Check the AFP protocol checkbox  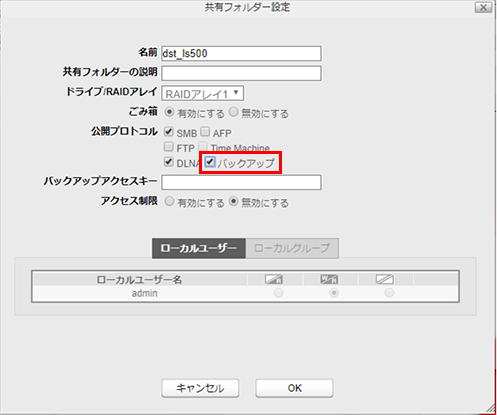click(205, 132)
